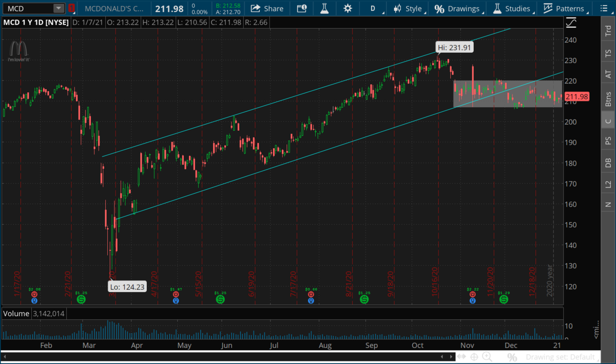Select the C sidebar tab
The image size is (616, 364).
tap(608, 120)
